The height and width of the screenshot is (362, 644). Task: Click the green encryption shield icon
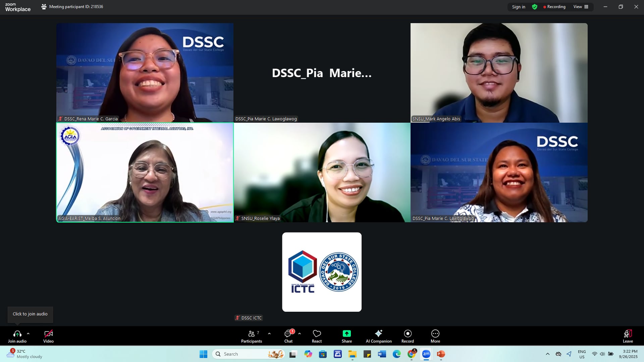click(535, 7)
